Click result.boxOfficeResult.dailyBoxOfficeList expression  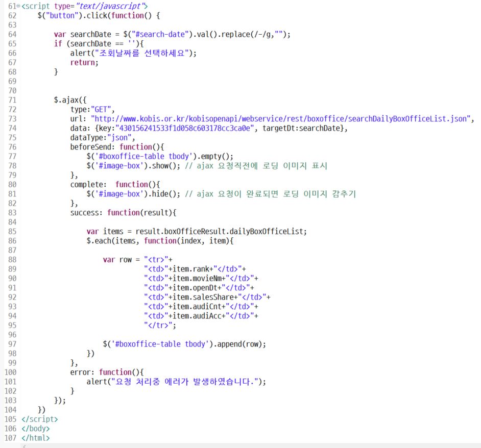point(220,232)
